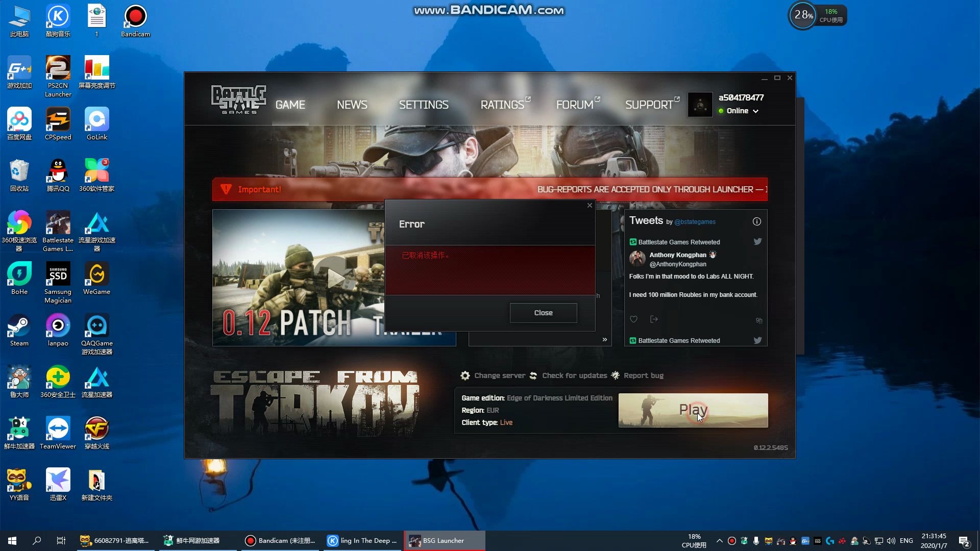This screenshot has width=980, height=551.
Task: Click Check for updates
Action: [x=568, y=375]
